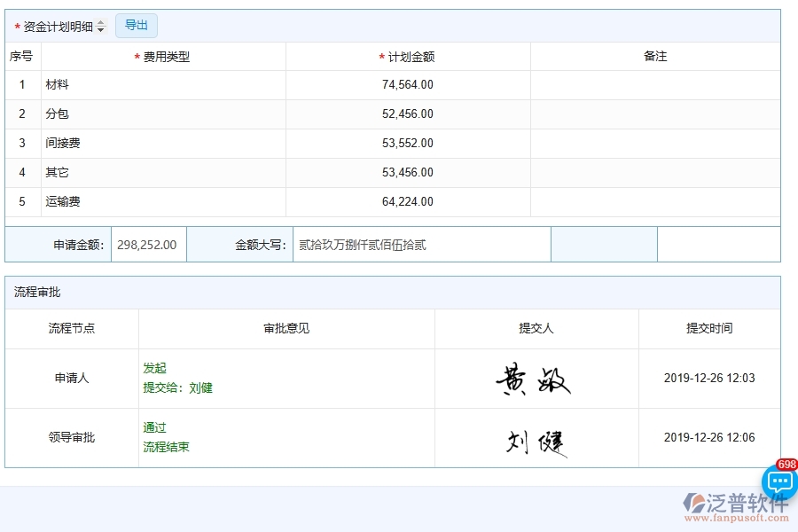This screenshot has height=532, width=798.
Task: Open the chat bubble icon with 698 badge
Action: click(778, 481)
